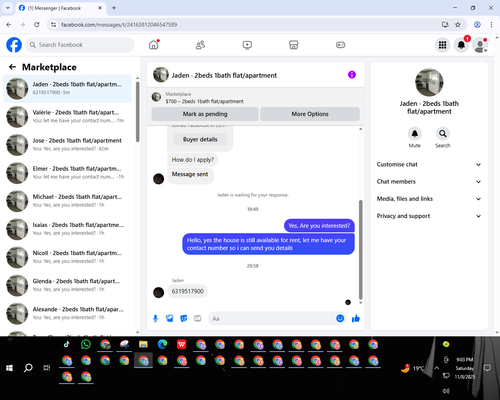Open the conversation header Jaden title
Viewport: 500px width, 400px height.
point(224,75)
